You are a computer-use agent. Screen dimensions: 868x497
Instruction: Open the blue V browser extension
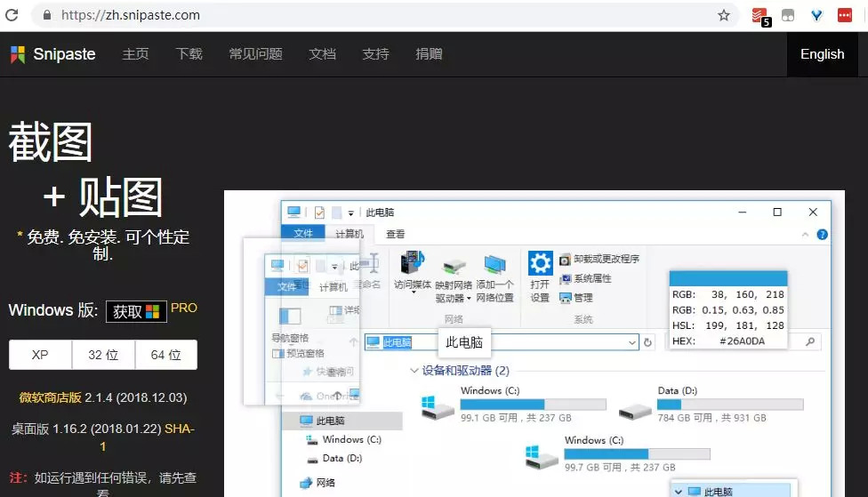tap(816, 15)
